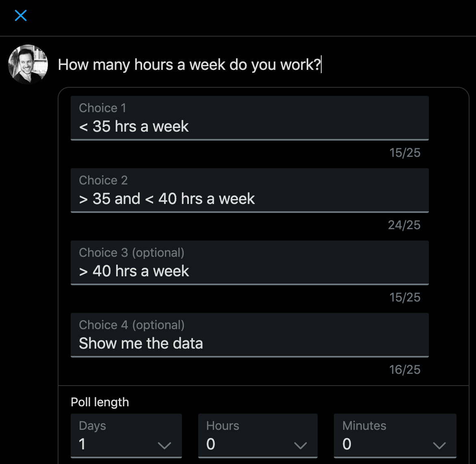Click the Minutes chevron arrow

pos(439,445)
